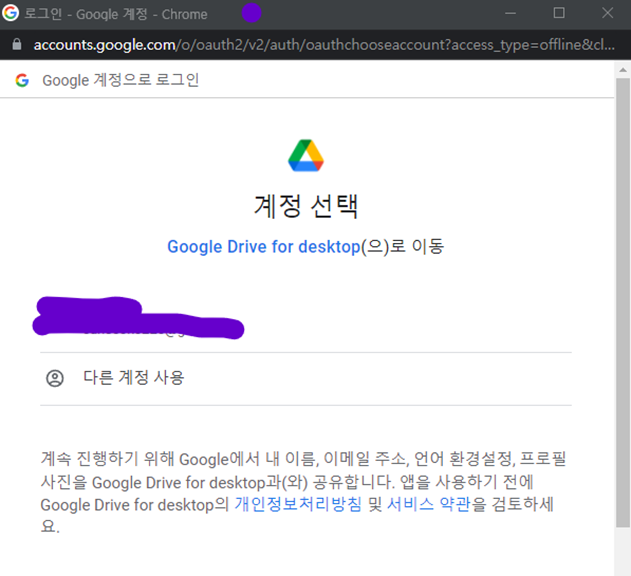Minimize the Chrome sign-in window
631x576 pixels.
(x=510, y=13)
